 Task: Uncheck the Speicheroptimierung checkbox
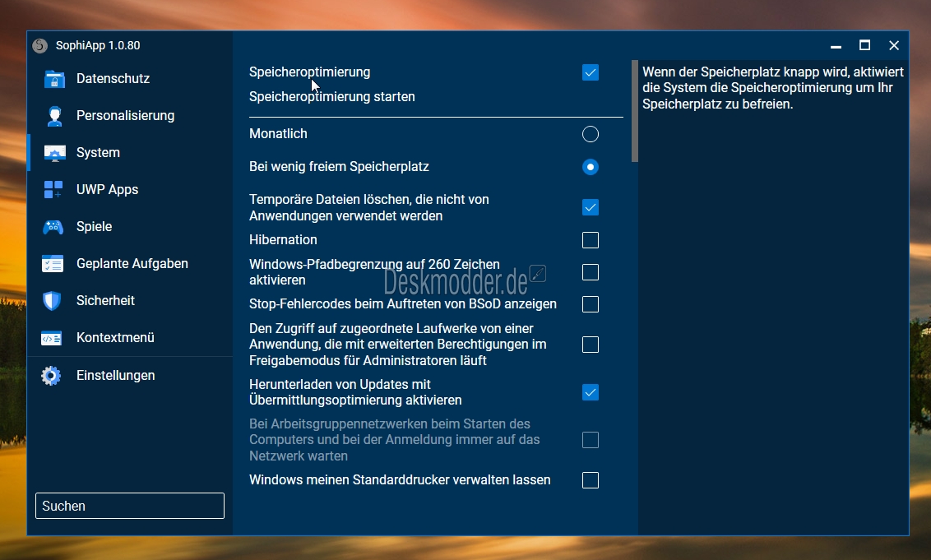click(x=591, y=72)
